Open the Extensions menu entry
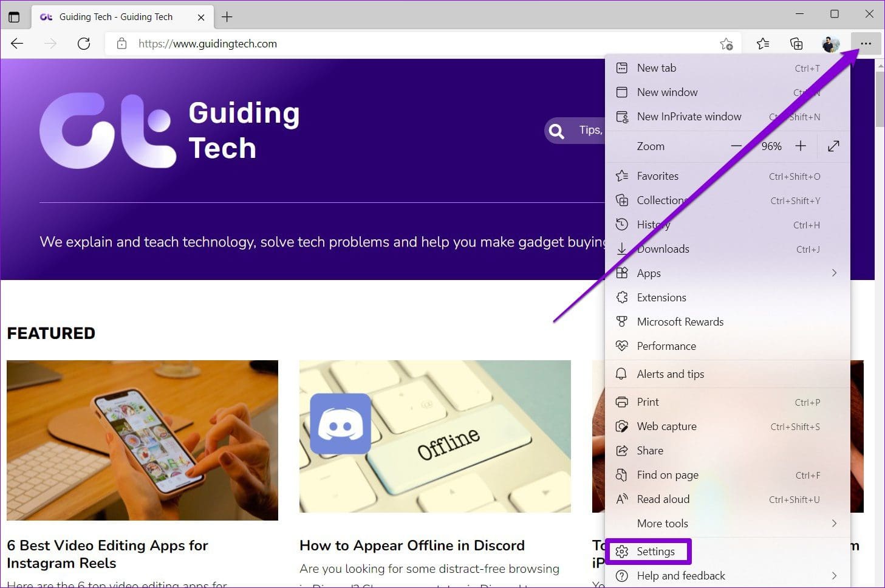This screenshot has height=588, width=885. point(661,298)
